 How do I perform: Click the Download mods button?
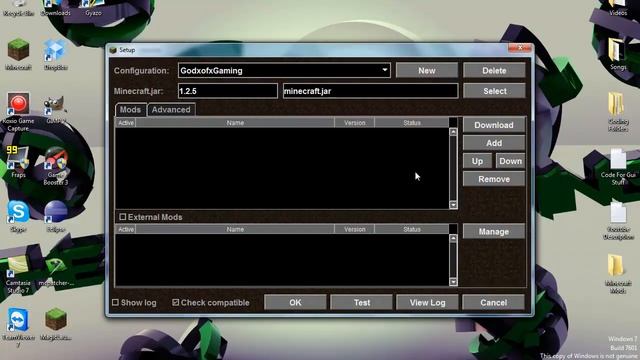click(494, 125)
